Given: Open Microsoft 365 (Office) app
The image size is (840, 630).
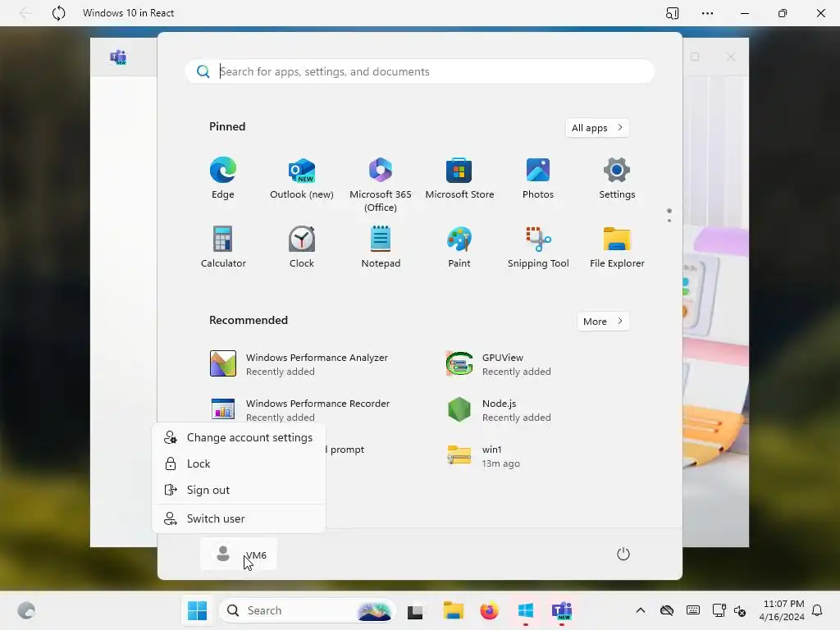Looking at the screenshot, I should [381, 185].
